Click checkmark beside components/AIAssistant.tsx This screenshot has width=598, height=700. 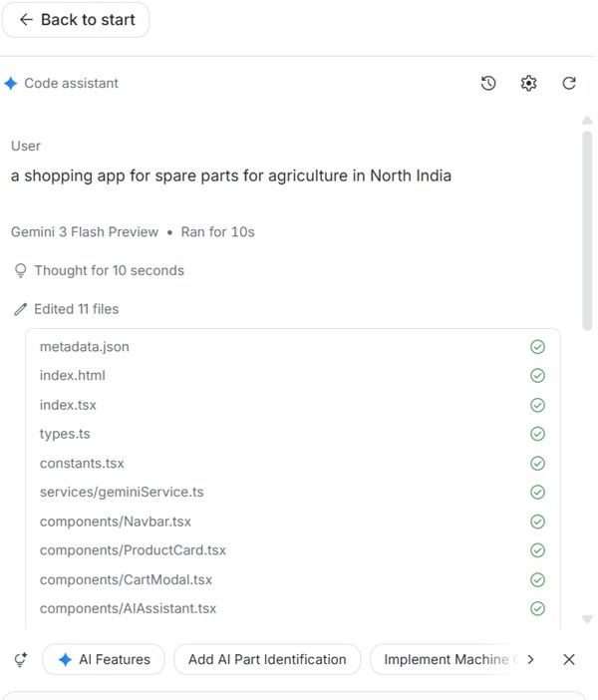[x=538, y=608]
